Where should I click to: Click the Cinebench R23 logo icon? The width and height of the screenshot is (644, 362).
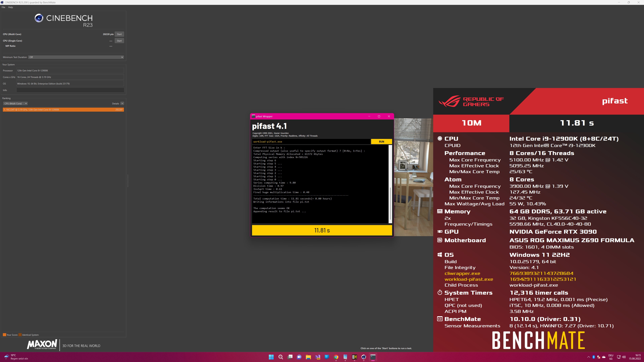click(x=39, y=18)
